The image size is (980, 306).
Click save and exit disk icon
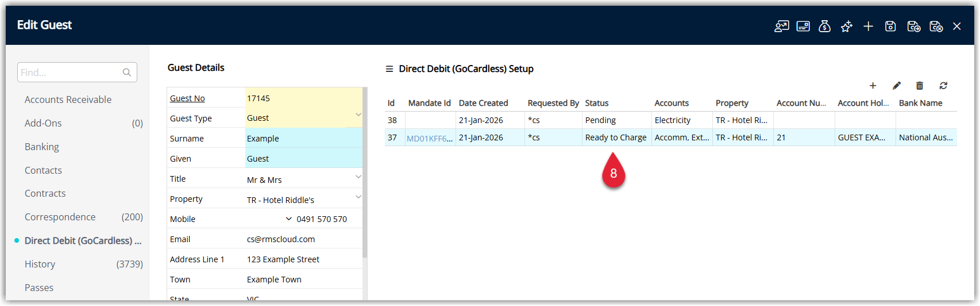(936, 26)
